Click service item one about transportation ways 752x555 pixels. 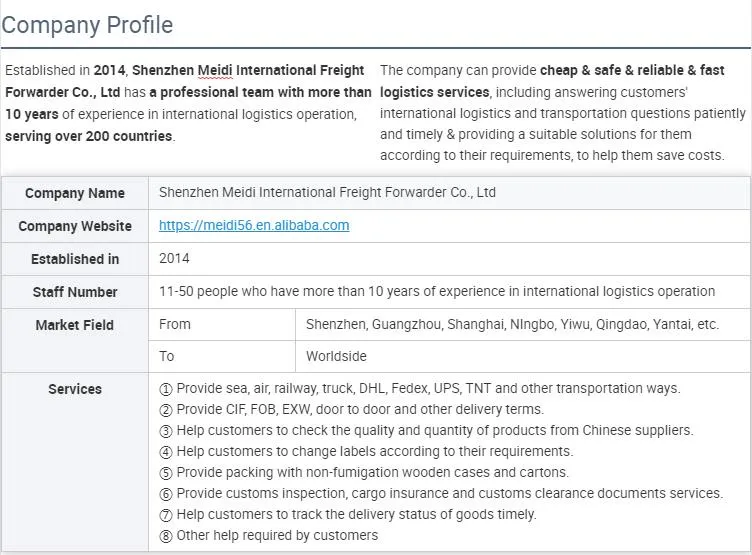point(420,388)
